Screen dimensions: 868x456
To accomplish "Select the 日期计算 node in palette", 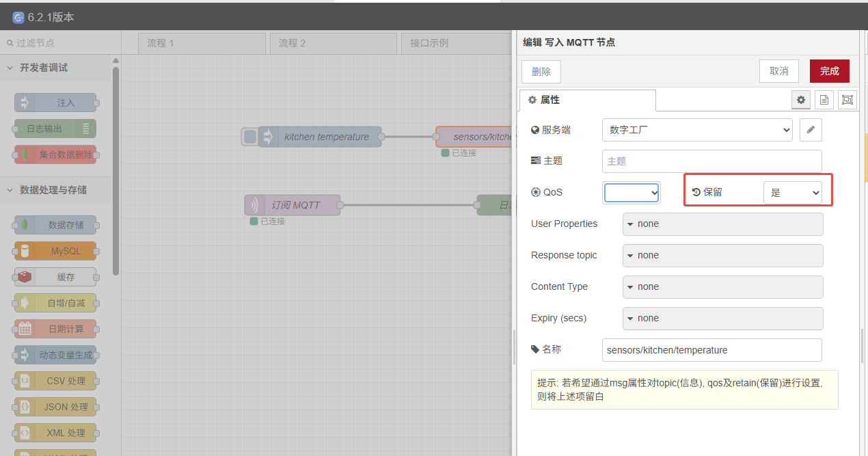I will [x=55, y=328].
